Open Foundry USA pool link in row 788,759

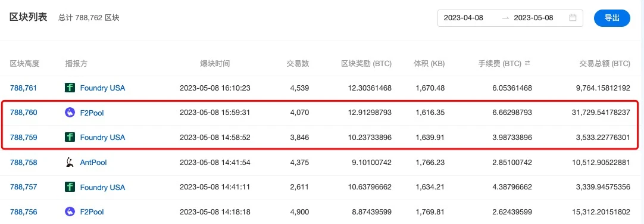[103, 137]
